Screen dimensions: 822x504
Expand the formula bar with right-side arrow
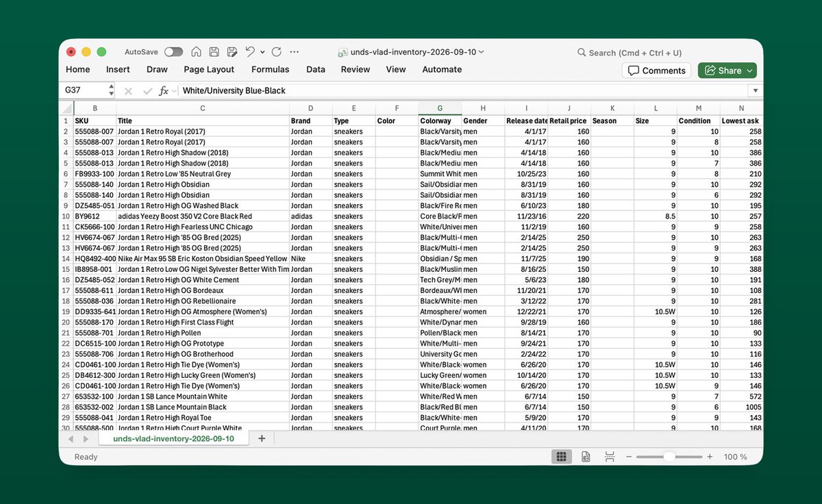click(x=756, y=90)
